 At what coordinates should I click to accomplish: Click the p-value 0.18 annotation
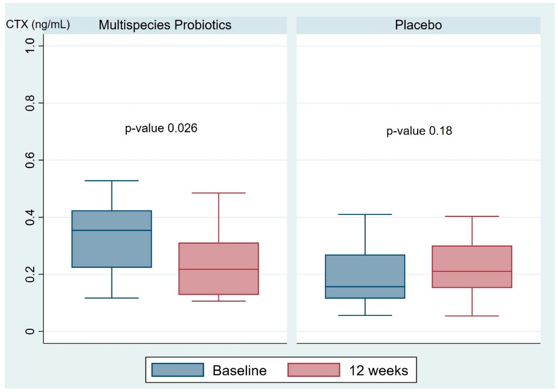pyautogui.click(x=419, y=131)
